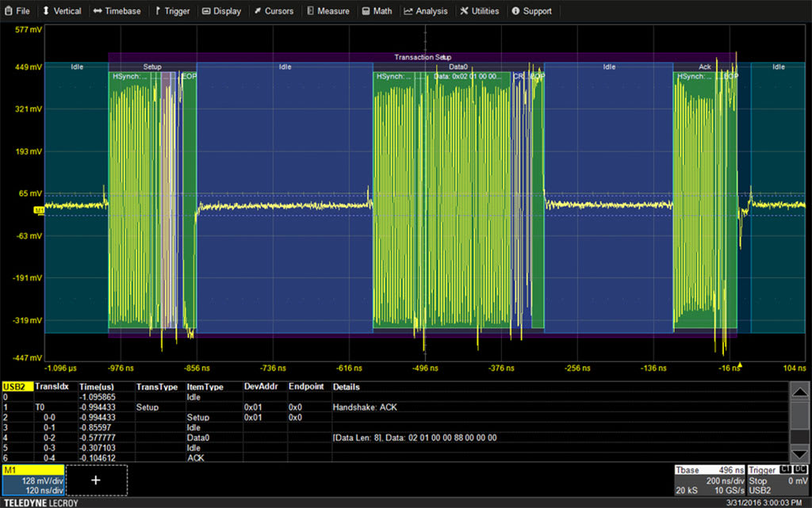The width and height of the screenshot is (812, 508).
Task: Open the Tbase timebase descriptor box
Action: (x=709, y=480)
